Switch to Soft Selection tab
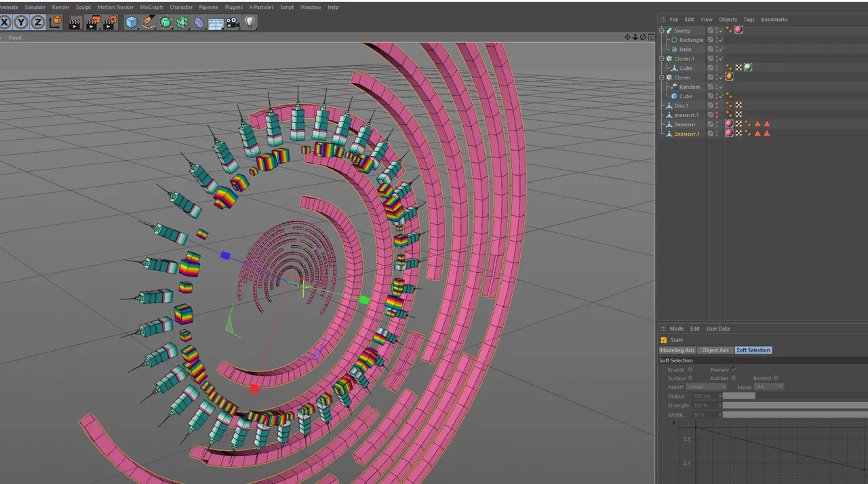This screenshot has height=484, width=868. pyautogui.click(x=753, y=350)
